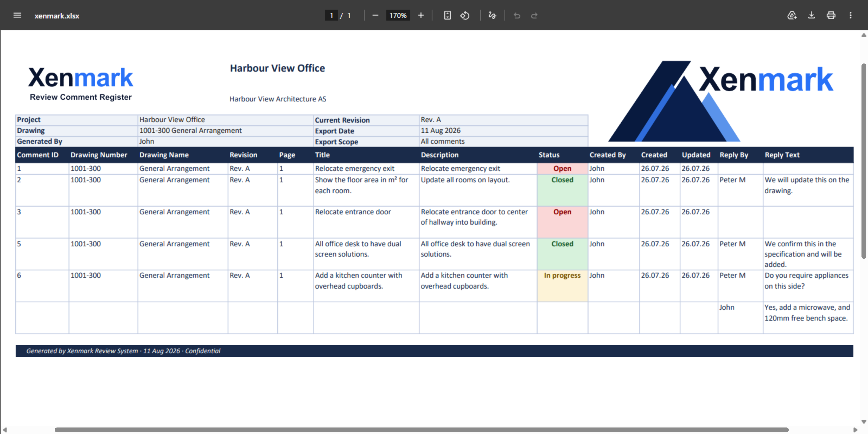Click the Harbour View Architecture AS text
The height and width of the screenshot is (434, 868).
(278, 99)
